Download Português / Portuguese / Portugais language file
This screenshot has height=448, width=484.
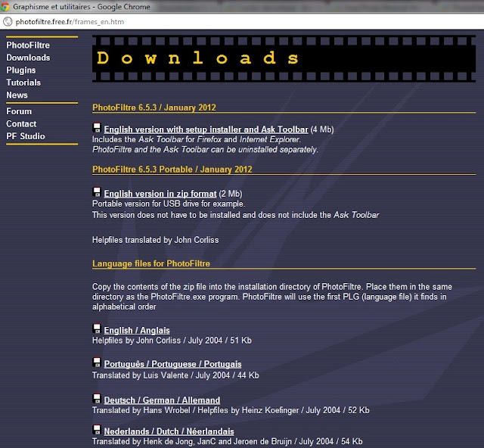tap(172, 364)
